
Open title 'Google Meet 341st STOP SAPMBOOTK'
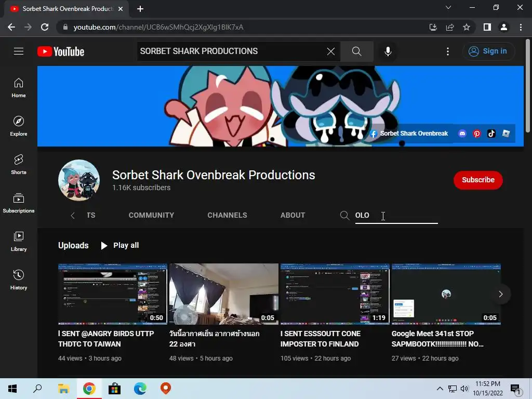pos(437,339)
